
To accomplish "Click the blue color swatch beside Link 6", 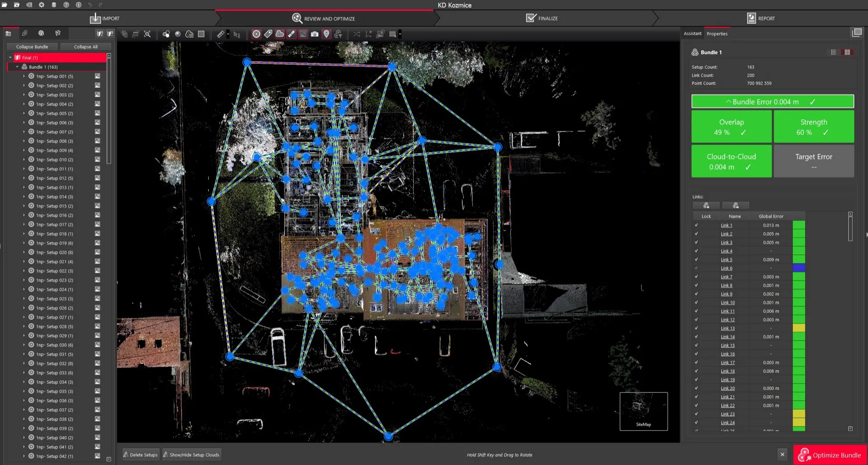I will pyautogui.click(x=798, y=268).
